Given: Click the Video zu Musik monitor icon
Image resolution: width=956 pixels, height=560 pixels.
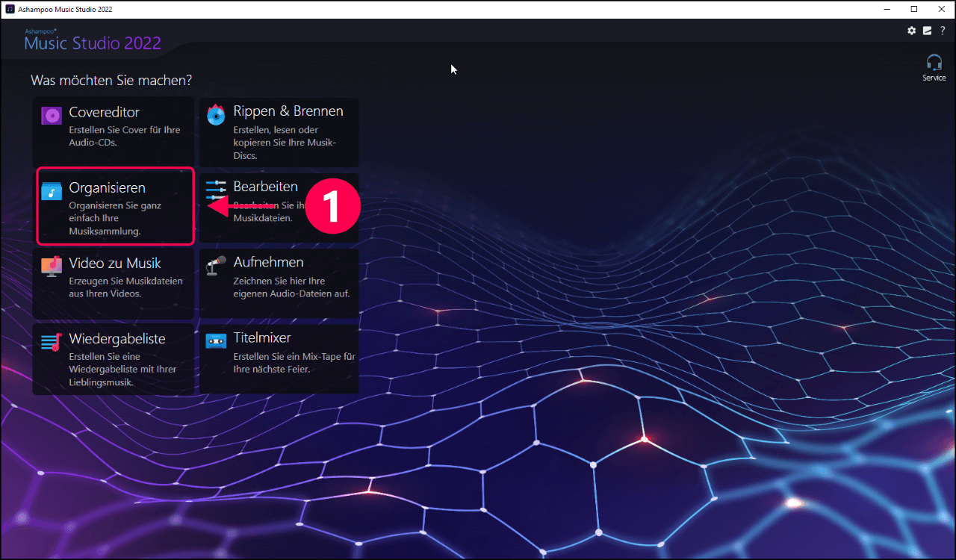Looking at the screenshot, I should (52, 267).
